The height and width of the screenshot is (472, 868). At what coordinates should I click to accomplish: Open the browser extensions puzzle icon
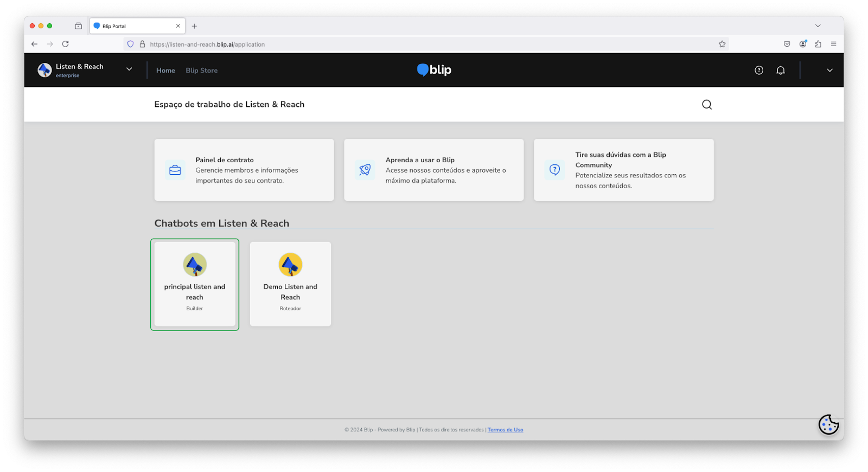click(818, 44)
